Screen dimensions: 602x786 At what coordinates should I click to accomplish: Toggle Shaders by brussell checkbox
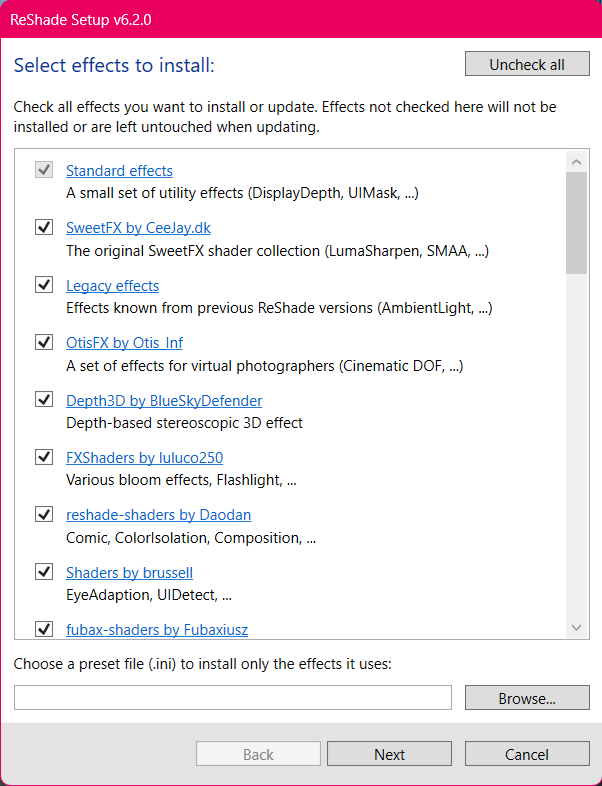pyautogui.click(x=44, y=572)
